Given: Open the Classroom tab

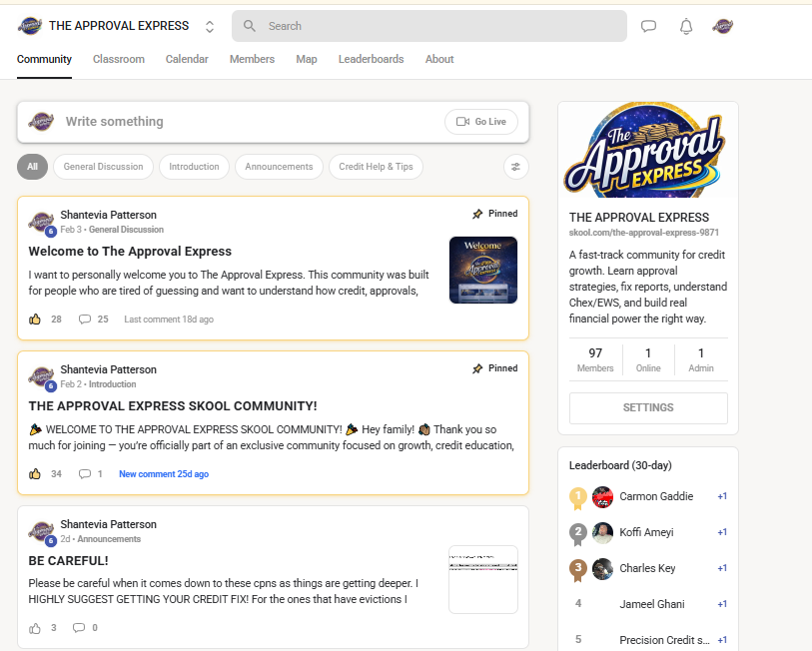Looking at the screenshot, I should (119, 59).
